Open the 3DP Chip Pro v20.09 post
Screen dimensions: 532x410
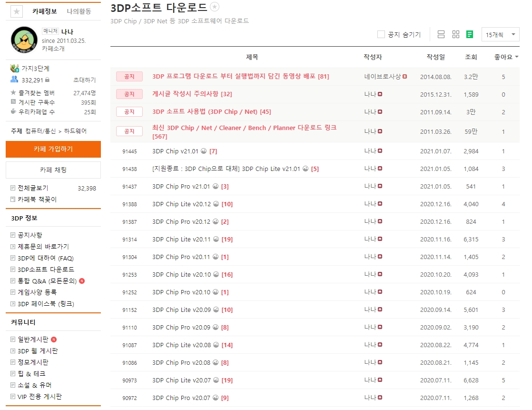181,328
